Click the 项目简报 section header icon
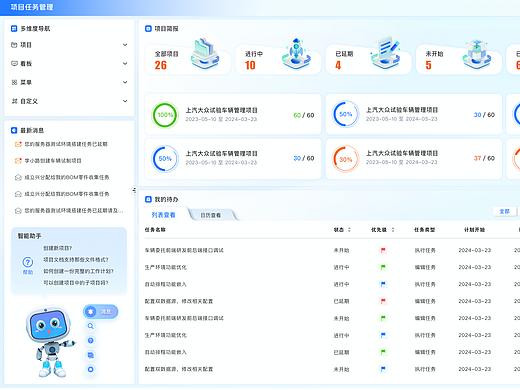The height and width of the screenshot is (390, 520). [x=148, y=29]
